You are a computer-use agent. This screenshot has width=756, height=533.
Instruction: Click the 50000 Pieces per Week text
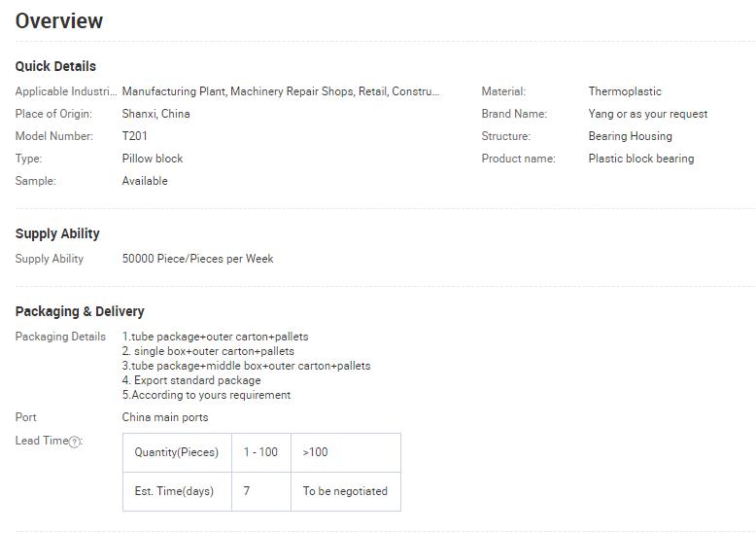point(197,259)
